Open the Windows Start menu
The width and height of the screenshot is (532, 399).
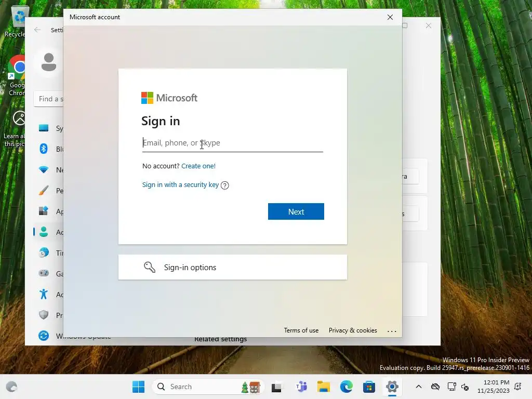pyautogui.click(x=138, y=387)
